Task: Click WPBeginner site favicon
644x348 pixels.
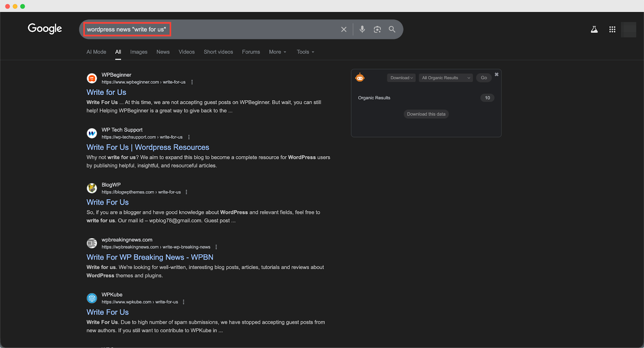Action: 92,78
